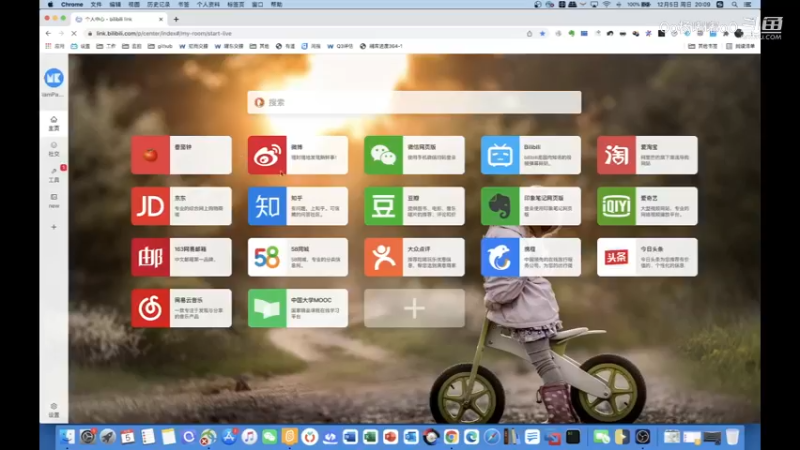Open Microsoft Excel from the Dock
This screenshot has width=800, height=450.
pyautogui.click(x=370, y=437)
